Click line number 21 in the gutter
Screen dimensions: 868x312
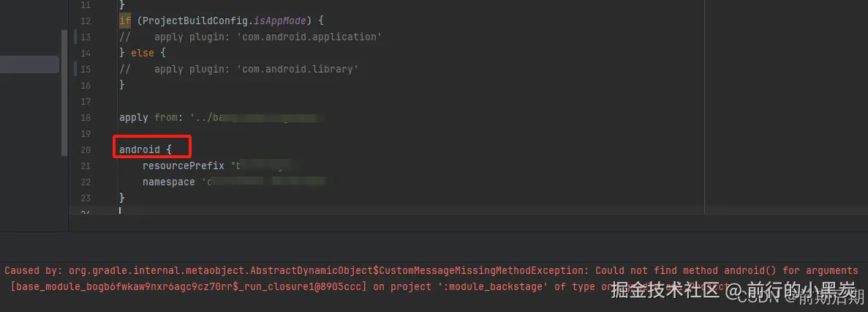[86, 166]
